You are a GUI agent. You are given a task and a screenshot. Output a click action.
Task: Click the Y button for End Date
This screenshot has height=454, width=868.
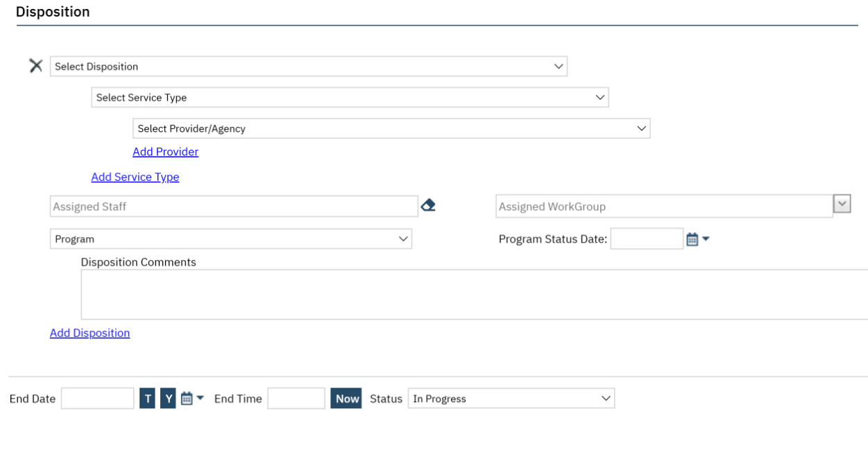[x=169, y=399]
